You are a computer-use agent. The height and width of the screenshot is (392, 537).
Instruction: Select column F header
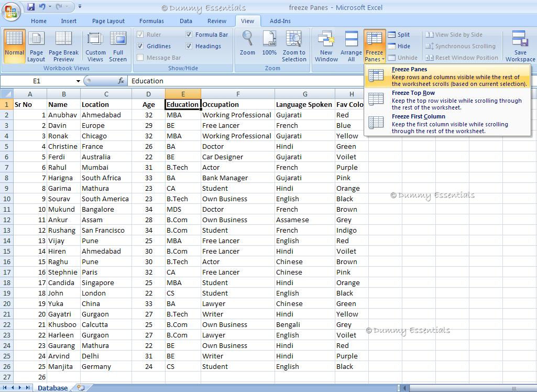click(238, 94)
